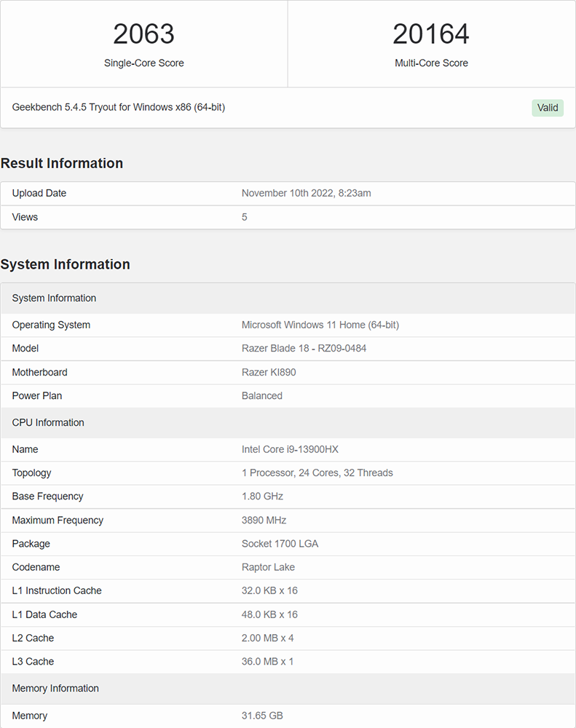Select the Raptor Lake codename value
This screenshot has width=576, height=728.
coord(268,567)
